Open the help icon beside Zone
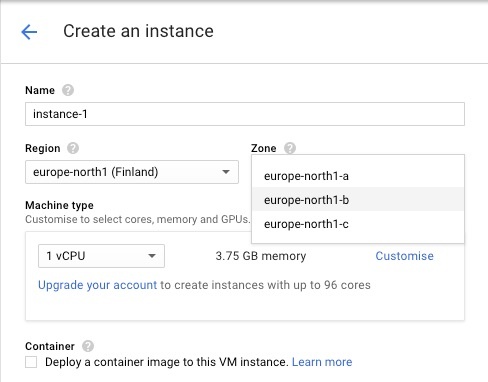This screenshot has height=382, width=488. (x=290, y=148)
